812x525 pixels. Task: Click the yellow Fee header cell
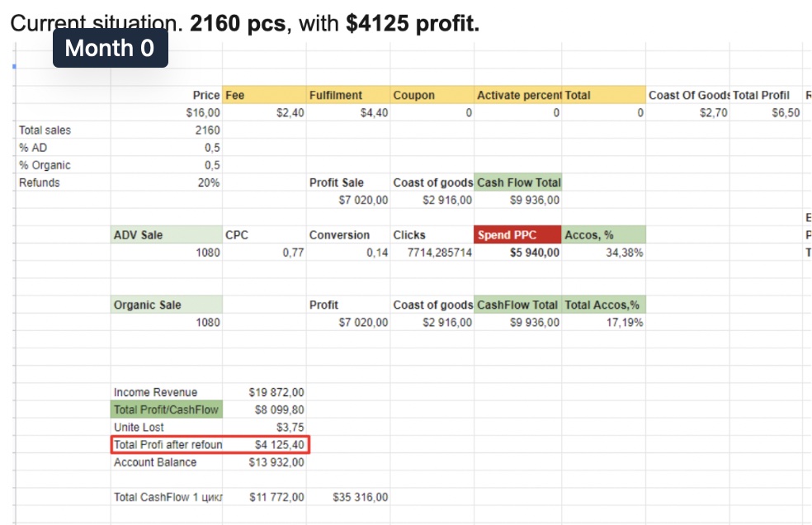(264, 96)
